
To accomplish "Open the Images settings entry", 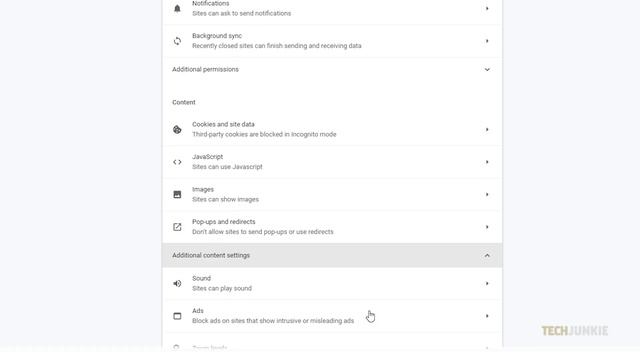I will (332, 194).
